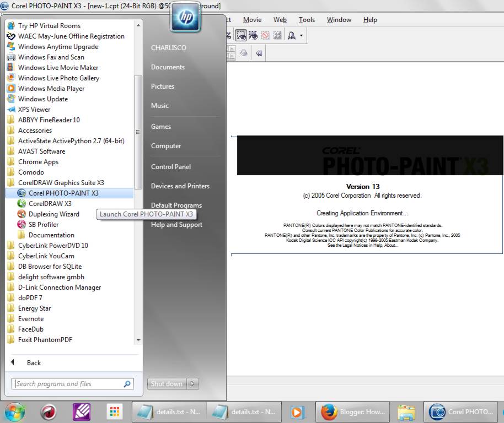Screen dimensions: 504x423
Task: Click the Print icon on the toolbar
Action: [244, 53]
